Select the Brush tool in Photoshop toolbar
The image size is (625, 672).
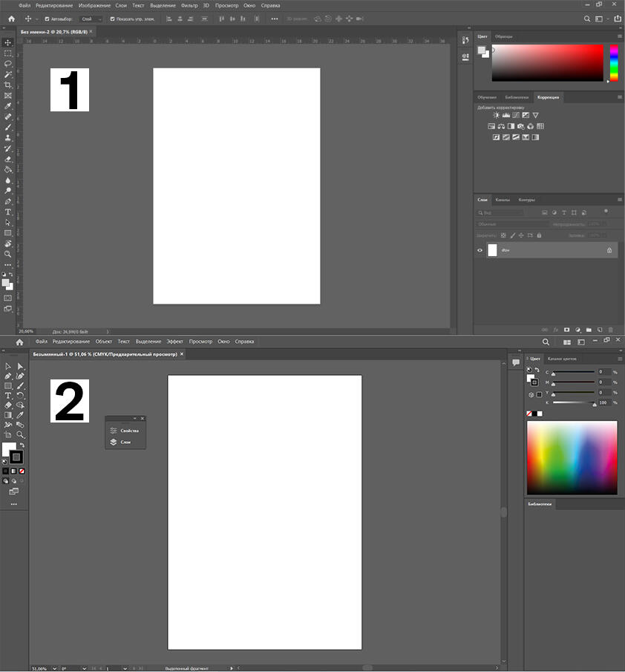(7, 127)
